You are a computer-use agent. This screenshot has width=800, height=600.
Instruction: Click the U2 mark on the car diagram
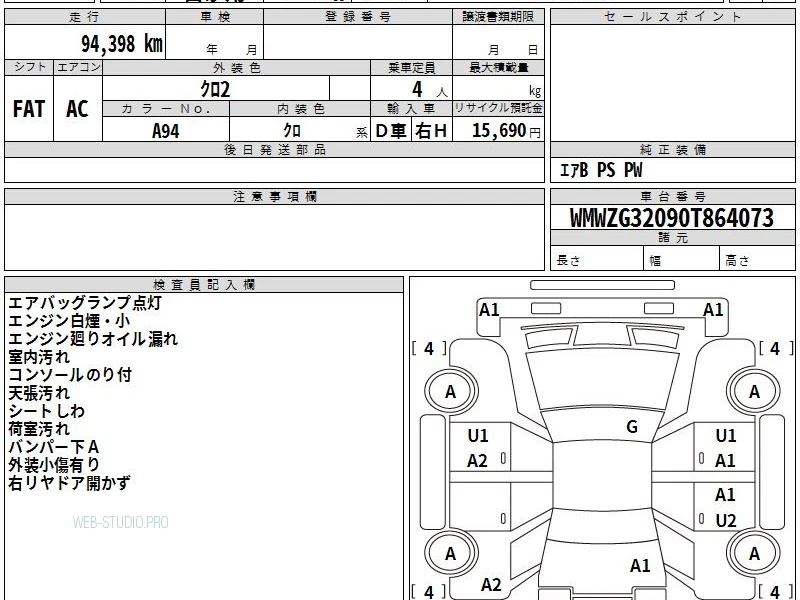point(726,520)
